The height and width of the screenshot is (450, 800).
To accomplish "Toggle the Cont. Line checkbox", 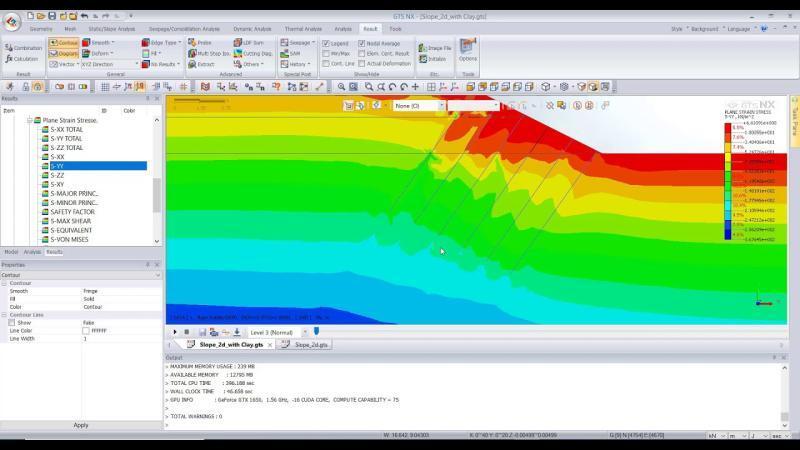I will [326, 64].
